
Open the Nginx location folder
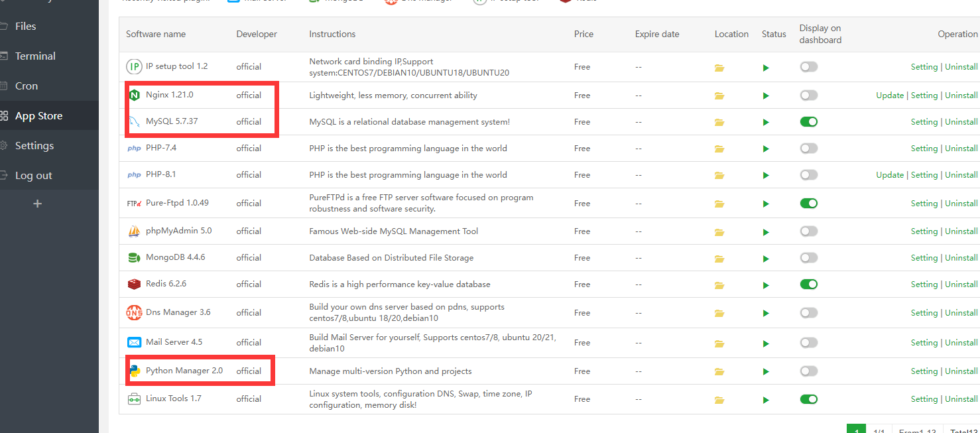tap(719, 95)
